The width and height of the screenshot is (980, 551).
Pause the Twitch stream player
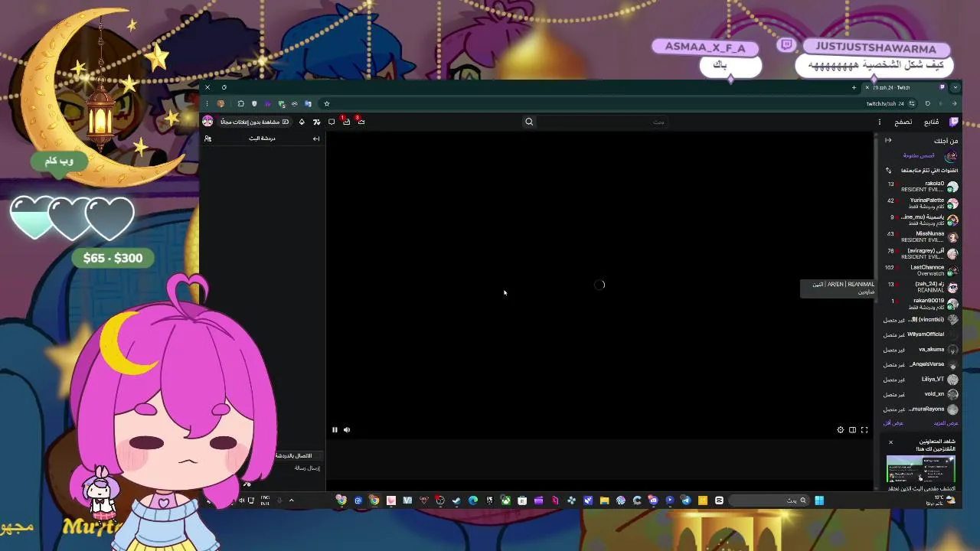[x=335, y=430]
